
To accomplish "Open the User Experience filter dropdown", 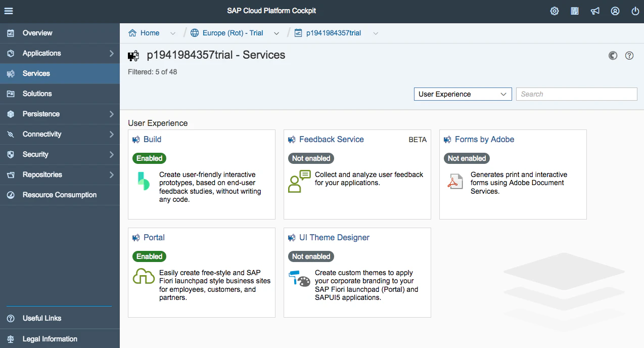I will click(x=462, y=94).
